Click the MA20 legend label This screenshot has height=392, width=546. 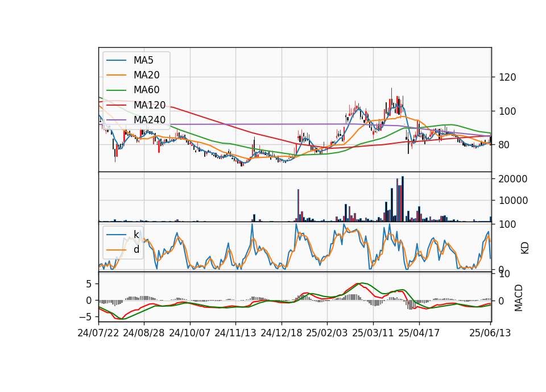tap(146, 75)
